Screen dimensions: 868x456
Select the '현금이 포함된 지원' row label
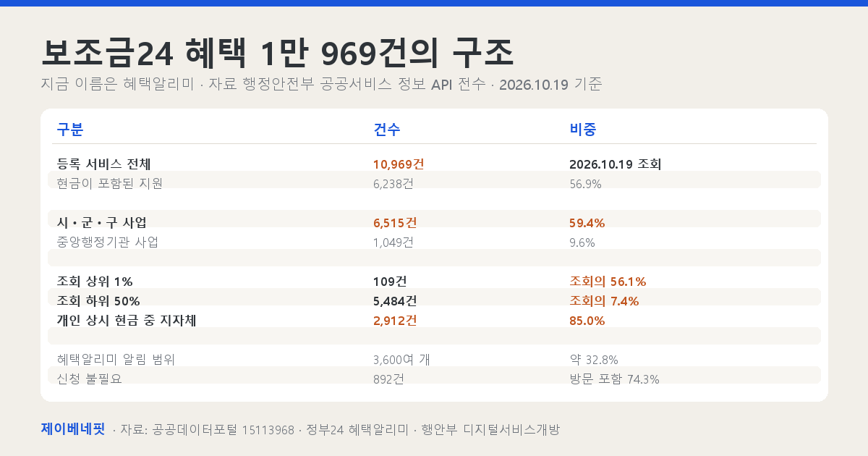click(110, 184)
